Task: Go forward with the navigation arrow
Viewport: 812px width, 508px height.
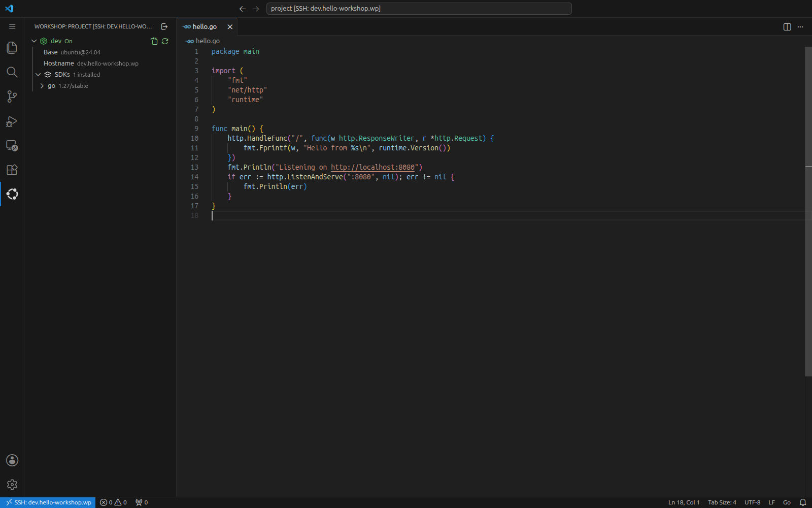Action: click(x=256, y=9)
